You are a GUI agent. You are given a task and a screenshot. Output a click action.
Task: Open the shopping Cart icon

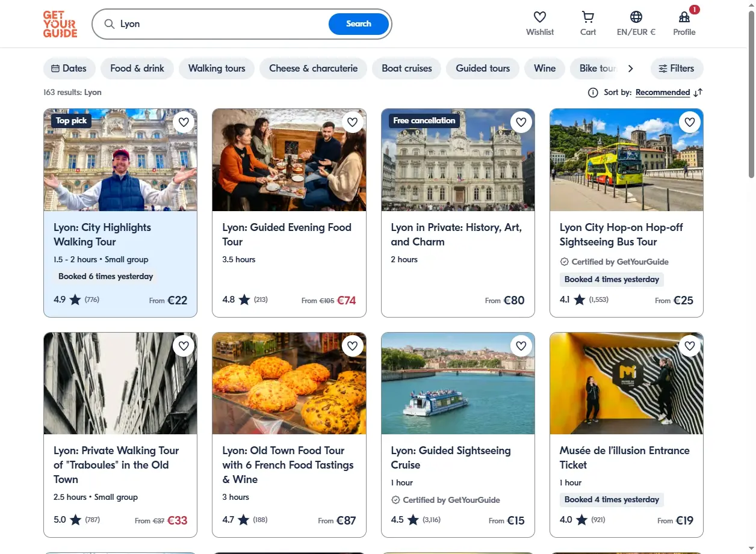tap(588, 17)
